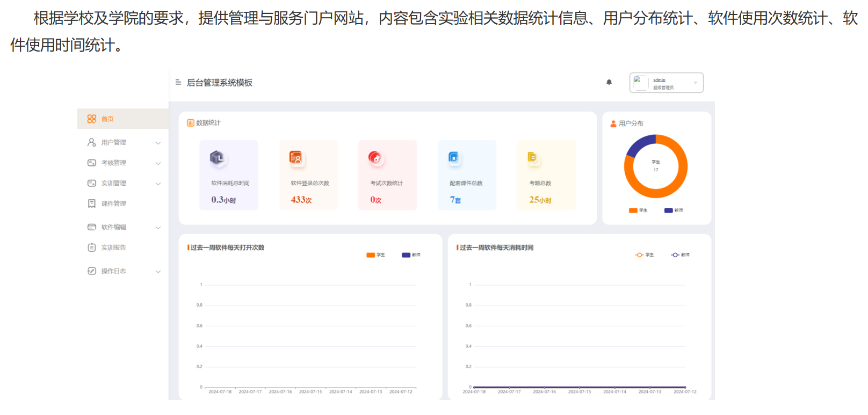Expand the 用户管理 sidebar submenu
Screen dimensions: 868x415
(x=158, y=143)
